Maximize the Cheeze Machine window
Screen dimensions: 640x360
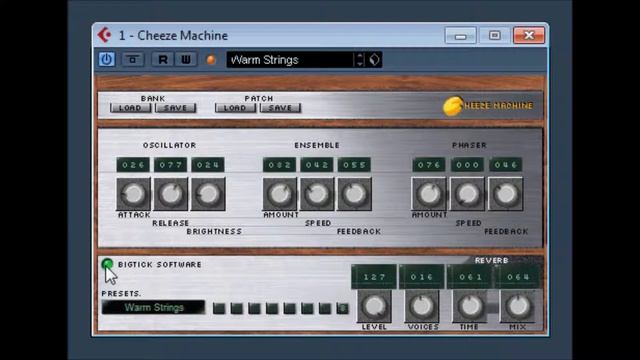coord(494,36)
